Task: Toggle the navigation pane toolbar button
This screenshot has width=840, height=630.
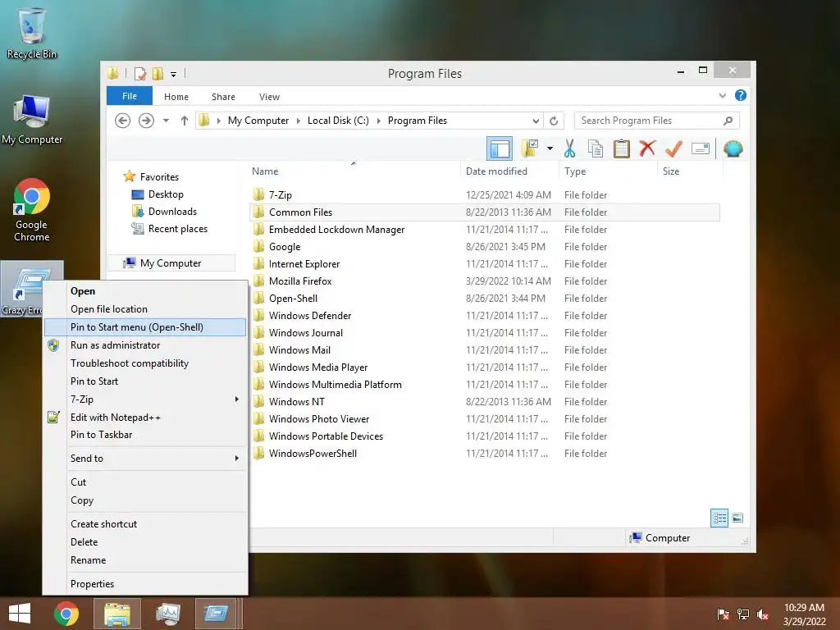Action: pos(500,149)
